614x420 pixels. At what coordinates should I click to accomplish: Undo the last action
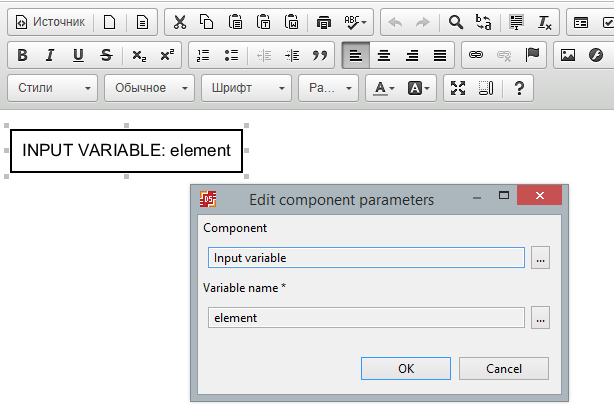pyautogui.click(x=395, y=22)
